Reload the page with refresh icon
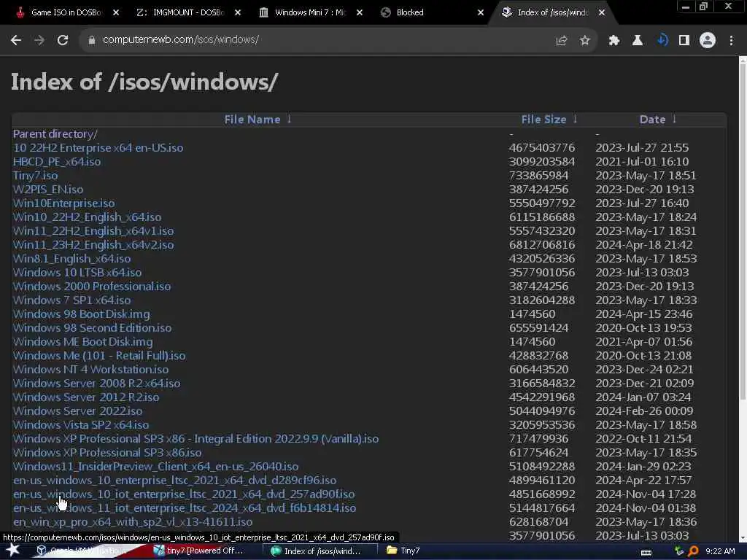The image size is (747, 560). 63,41
